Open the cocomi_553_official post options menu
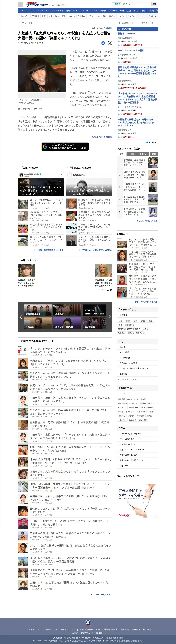 tap(61, 175)
